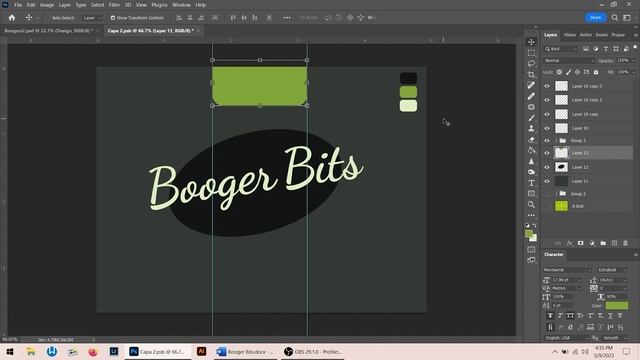This screenshot has width=640, height=360.
Task: Open the Auto-Select Layer dropdown
Action: pyautogui.click(x=92, y=18)
